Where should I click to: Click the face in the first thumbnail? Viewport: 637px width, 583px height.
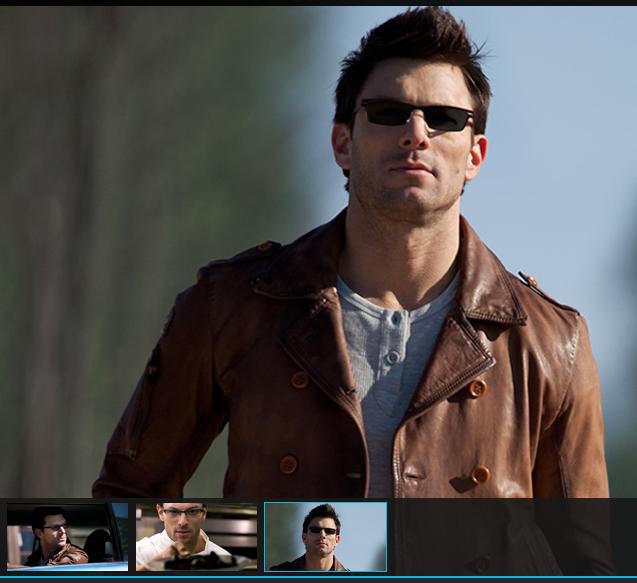52,525
